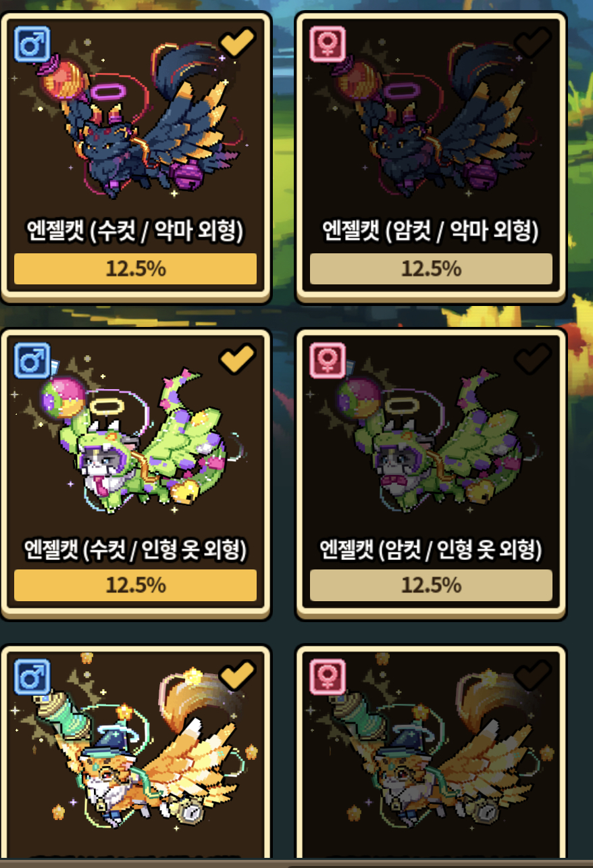Click female icon on the dimmed orange wizard cat card

[328, 678]
